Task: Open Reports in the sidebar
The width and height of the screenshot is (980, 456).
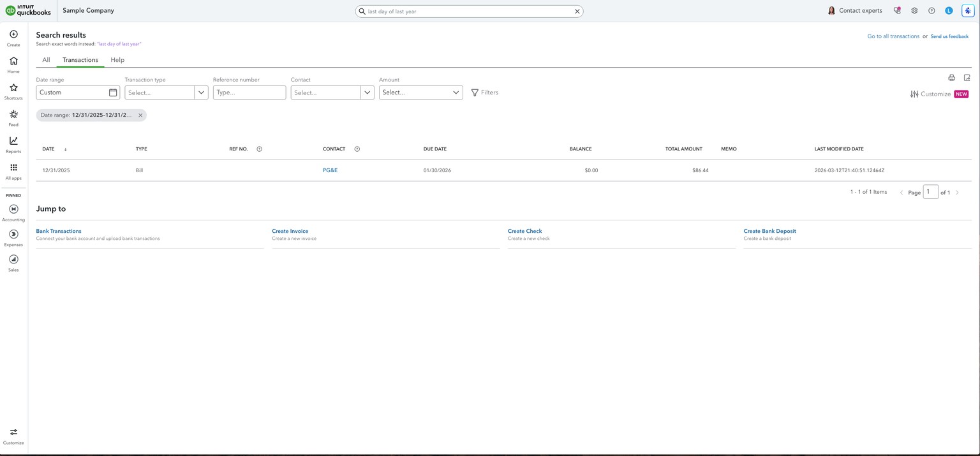Action: (13, 145)
